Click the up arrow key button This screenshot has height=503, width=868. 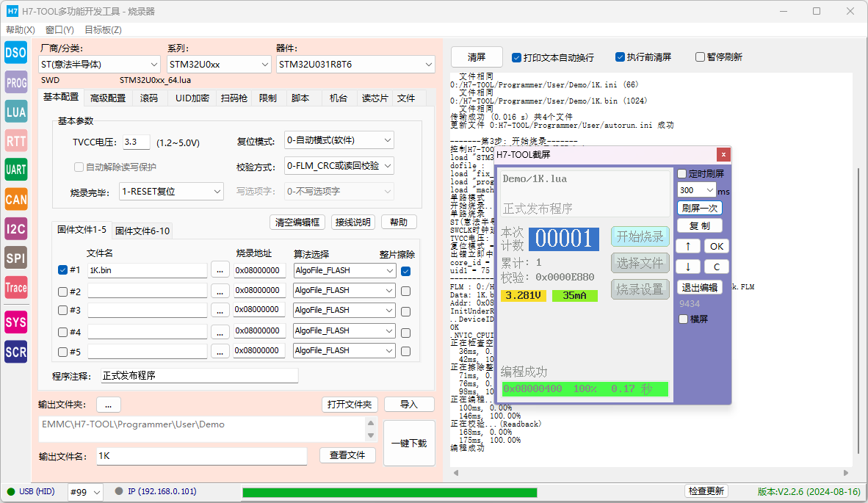tap(688, 246)
